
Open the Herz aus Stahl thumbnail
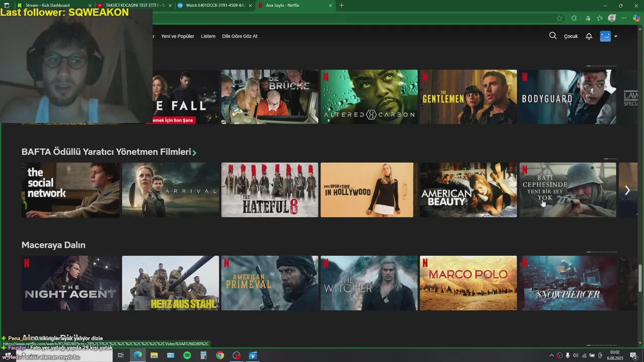click(171, 283)
